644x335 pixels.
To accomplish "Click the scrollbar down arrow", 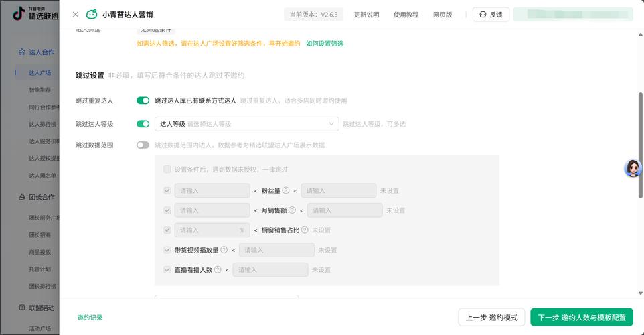I will pos(640,293).
